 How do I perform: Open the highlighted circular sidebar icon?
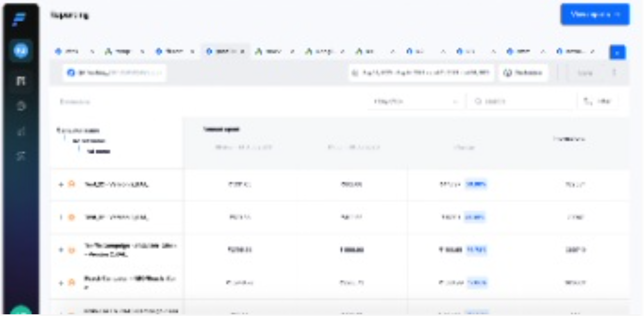coord(21,51)
